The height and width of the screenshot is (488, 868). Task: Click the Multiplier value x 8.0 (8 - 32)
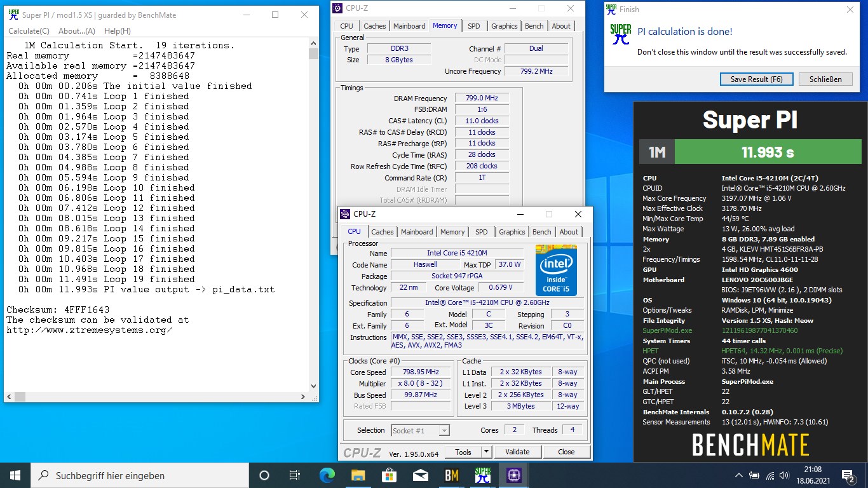coord(421,383)
